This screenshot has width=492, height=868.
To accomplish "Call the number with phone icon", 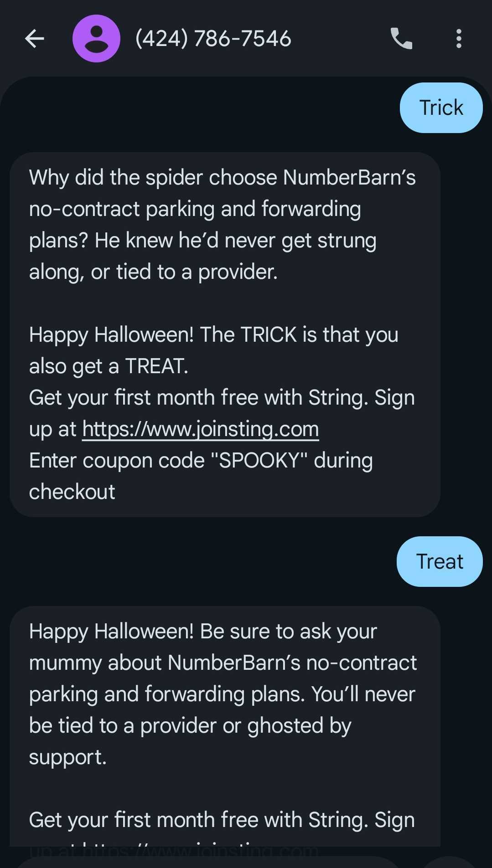I will click(401, 39).
